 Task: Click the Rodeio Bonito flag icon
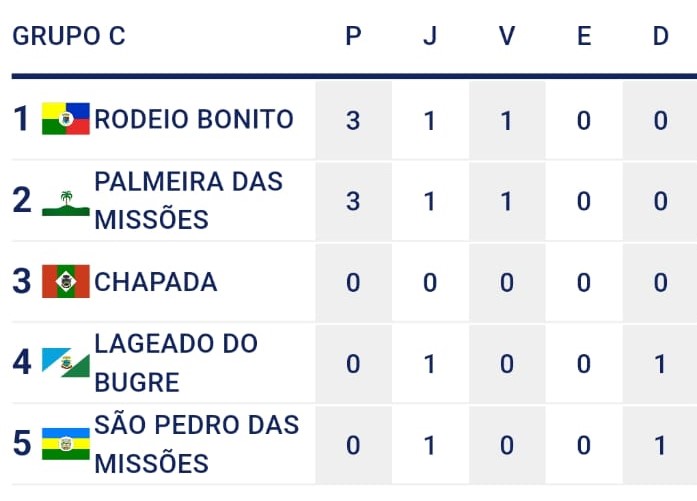[66, 120]
